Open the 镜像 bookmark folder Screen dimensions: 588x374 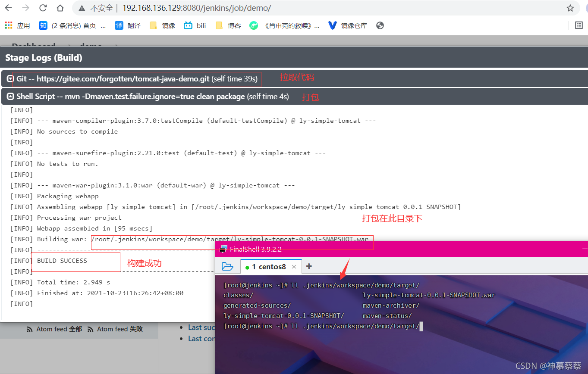(163, 25)
